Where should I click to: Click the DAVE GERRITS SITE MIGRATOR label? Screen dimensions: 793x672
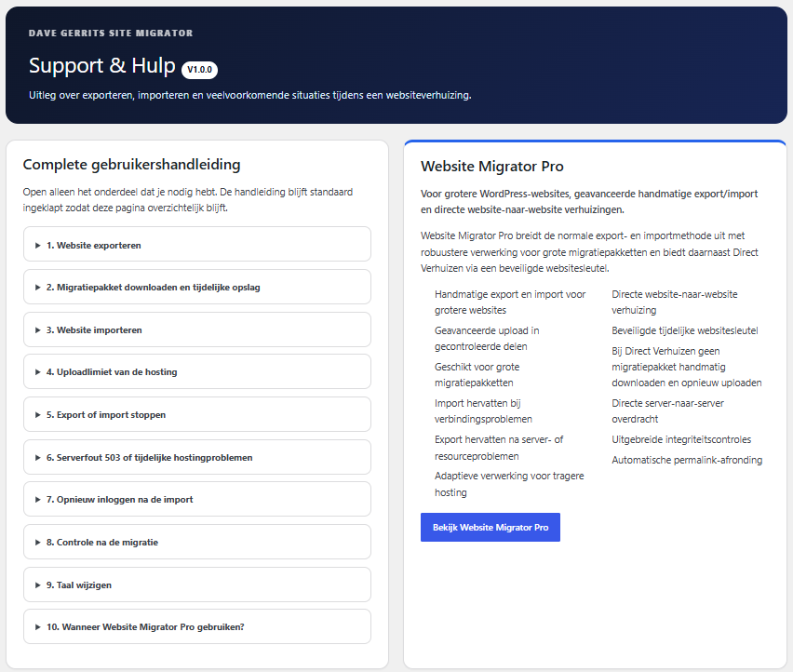tap(111, 33)
